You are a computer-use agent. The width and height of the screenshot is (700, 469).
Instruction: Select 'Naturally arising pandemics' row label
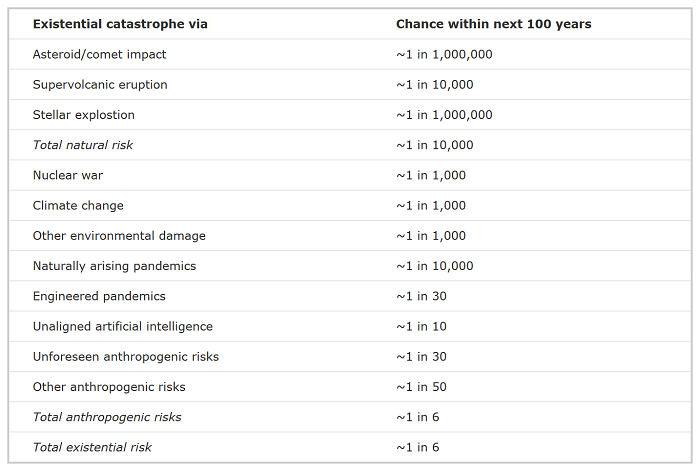114,266
